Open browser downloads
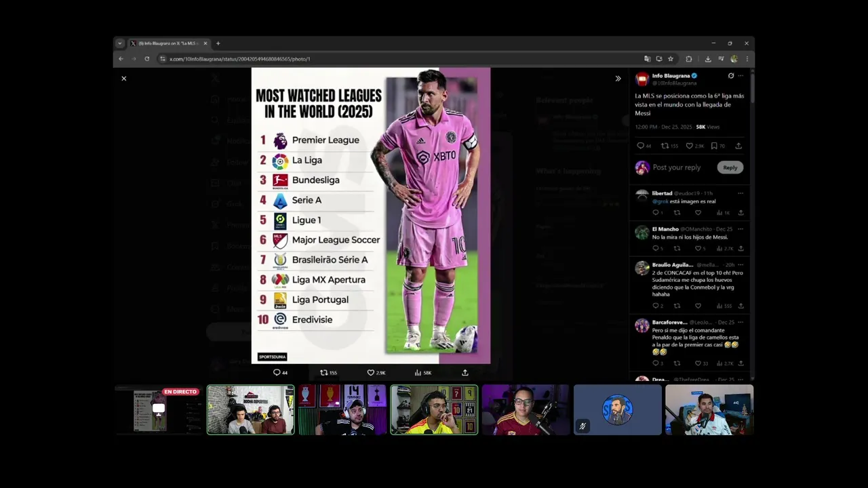This screenshot has height=488, width=868. point(708,59)
